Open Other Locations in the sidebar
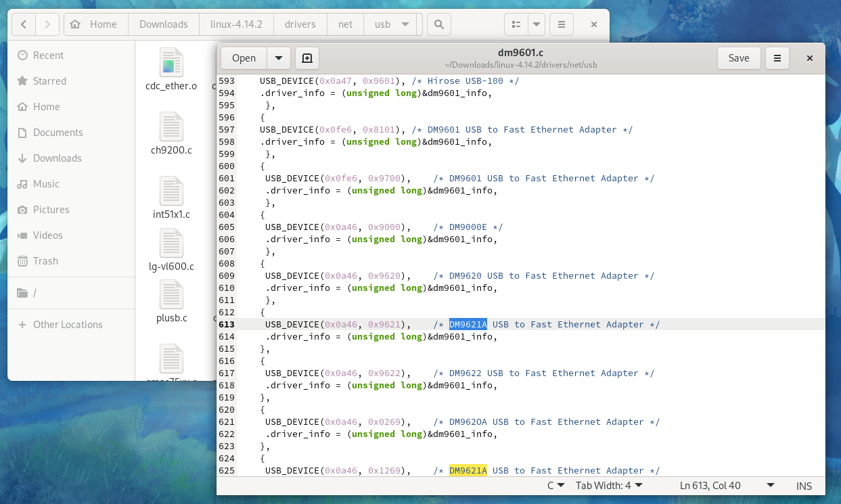 [71, 325]
